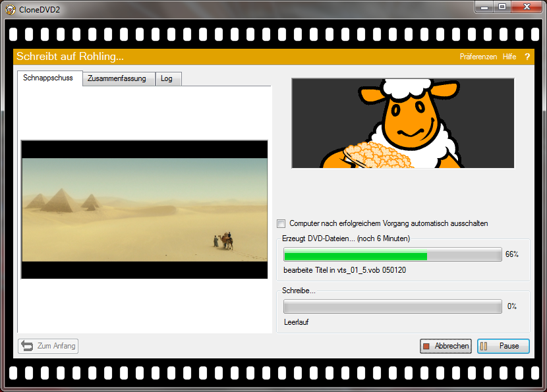Enable automatic computer shutdown checkbox
Image resolution: width=547 pixels, height=392 pixels.
[281, 223]
